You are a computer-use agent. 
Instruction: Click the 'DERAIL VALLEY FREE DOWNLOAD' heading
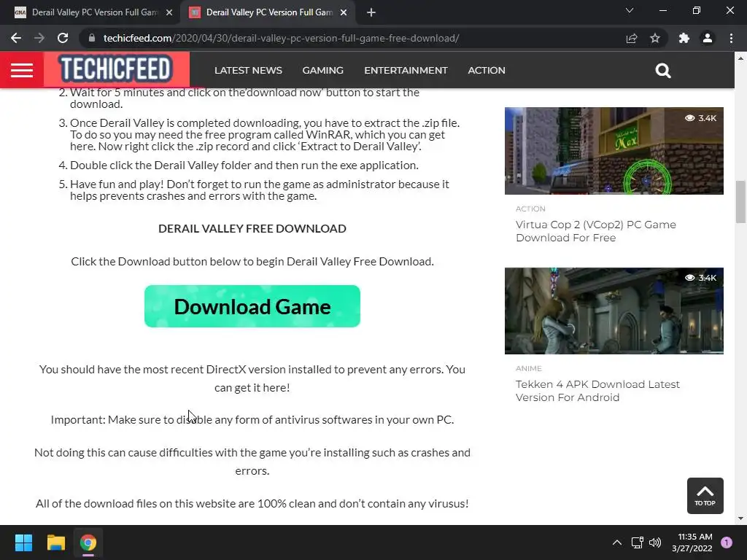pos(252,228)
